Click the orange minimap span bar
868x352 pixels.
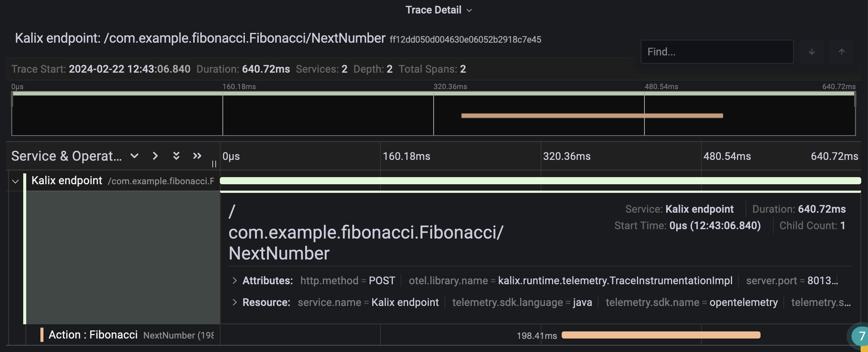(592, 115)
